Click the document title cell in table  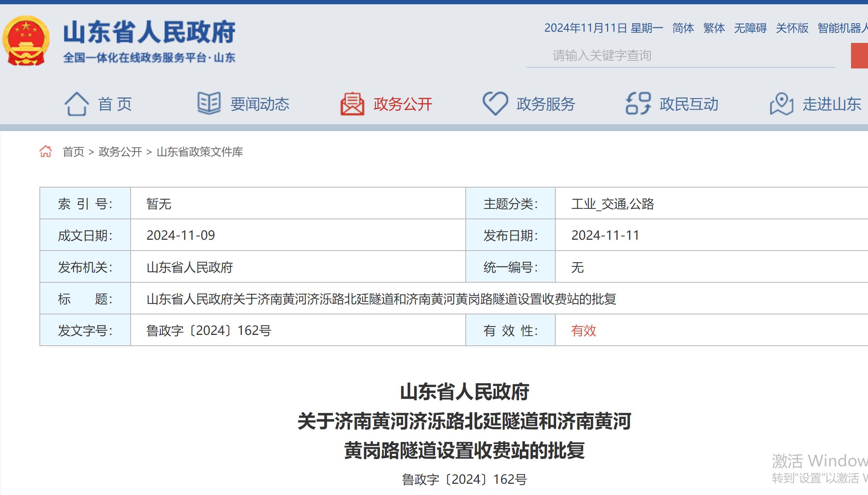point(499,299)
